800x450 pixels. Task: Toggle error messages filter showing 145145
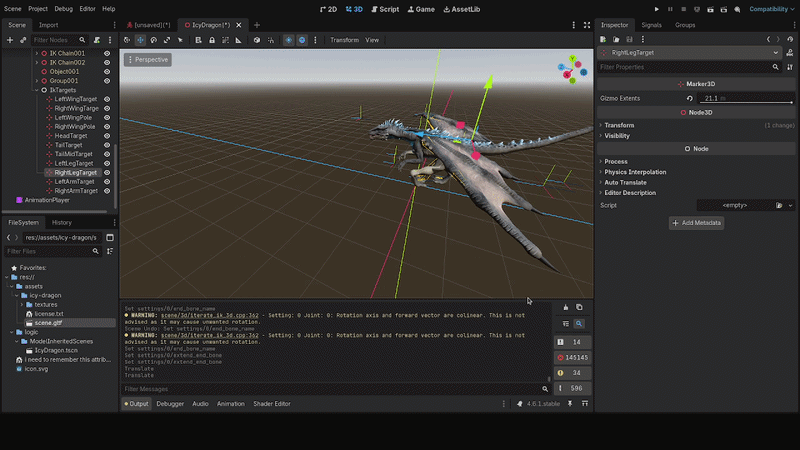tap(572, 358)
